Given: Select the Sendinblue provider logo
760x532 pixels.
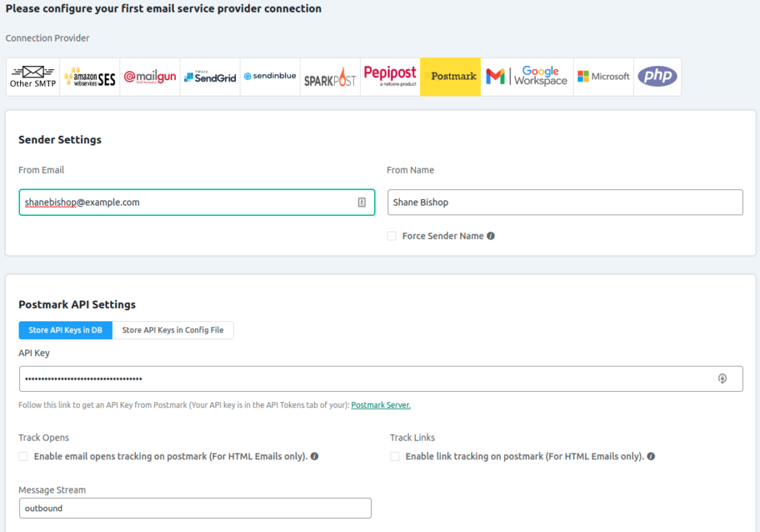Looking at the screenshot, I should [x=270, y=77].
